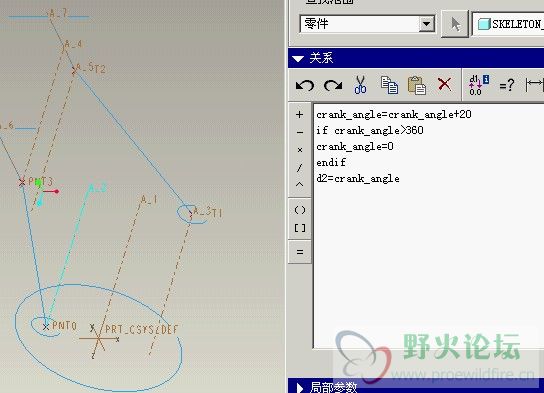Show dimension by size icon

coord(535,85)
